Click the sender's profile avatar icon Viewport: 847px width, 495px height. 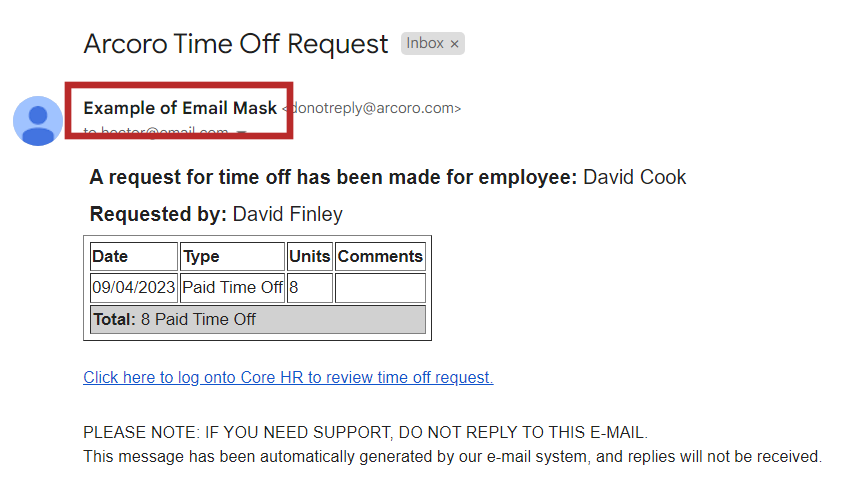tap(38, 121)
